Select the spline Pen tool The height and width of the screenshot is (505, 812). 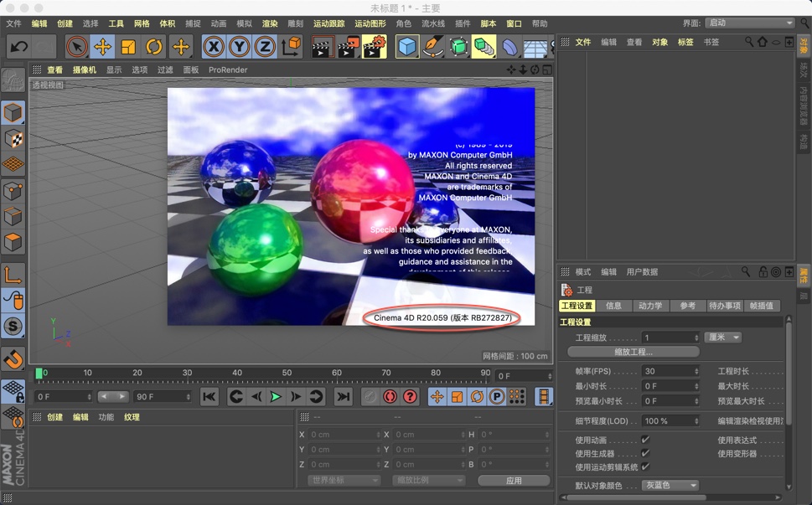433,47
